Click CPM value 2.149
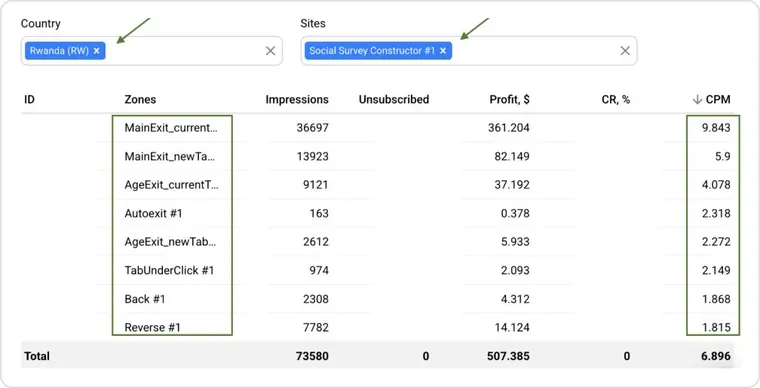The image size is (760, 388). coord(716,270)
